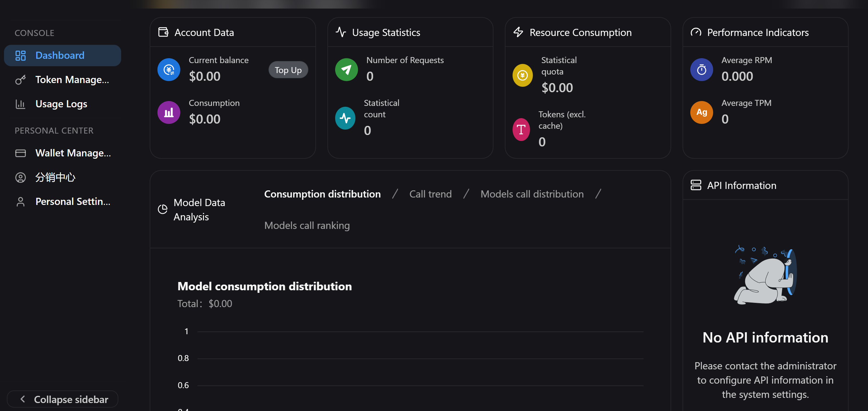Click the green Number of Requests icon
Screen dimensions: 868x411
(x=346, y=70)
